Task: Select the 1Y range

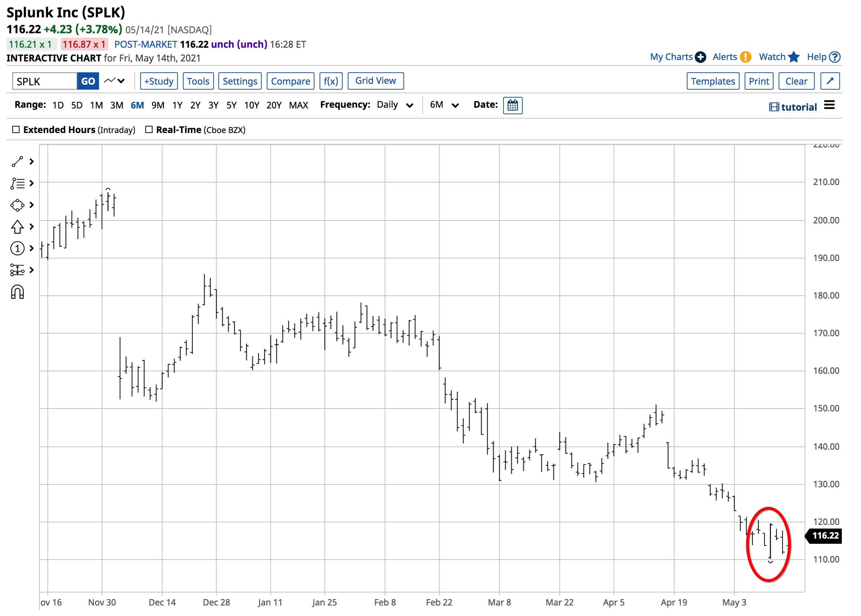Action: 177,105
